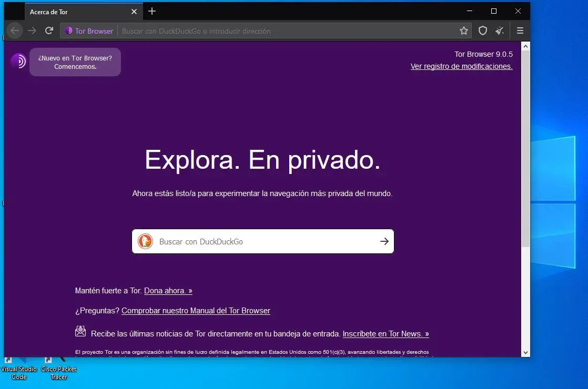
Task: Minimize the Tor Browser window
Action: (x=470, y=11)
